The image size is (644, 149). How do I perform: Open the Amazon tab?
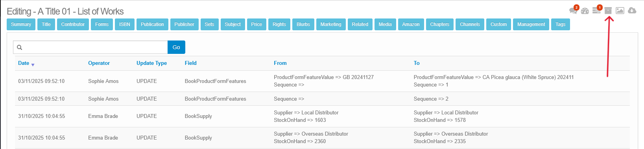click(411, 24)
